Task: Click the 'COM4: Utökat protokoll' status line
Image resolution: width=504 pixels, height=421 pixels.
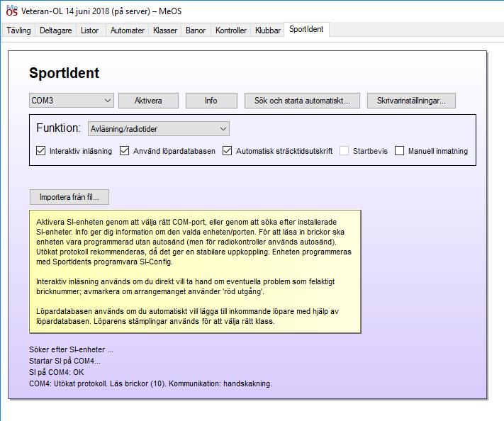Action: click(150, 383)
